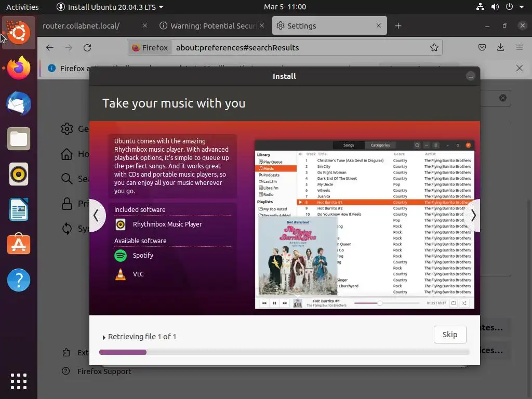Viewport: 532px width, 399px height.
Task: Open Thunderbird Mail from the dock
Action: point(19,103)
